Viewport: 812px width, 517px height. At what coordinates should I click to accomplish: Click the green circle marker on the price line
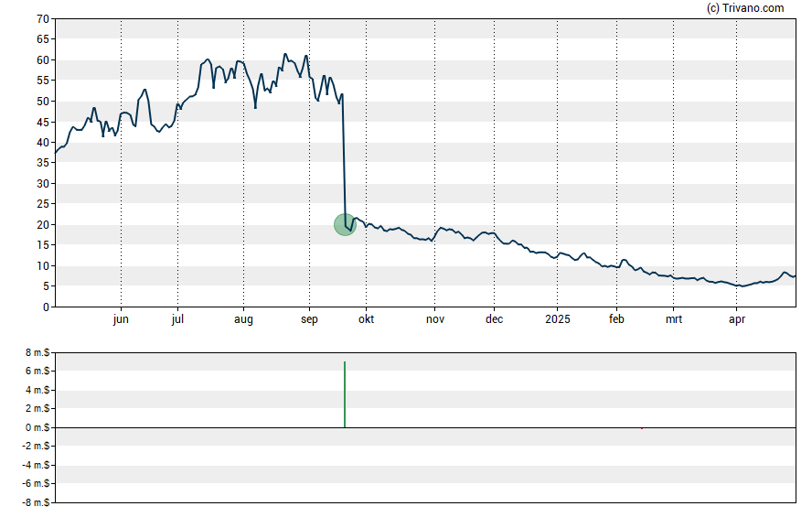click(345, 225)
